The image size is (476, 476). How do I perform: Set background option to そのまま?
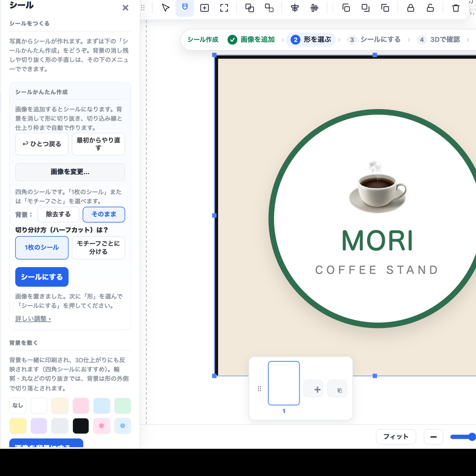click(x=104, y=214)
